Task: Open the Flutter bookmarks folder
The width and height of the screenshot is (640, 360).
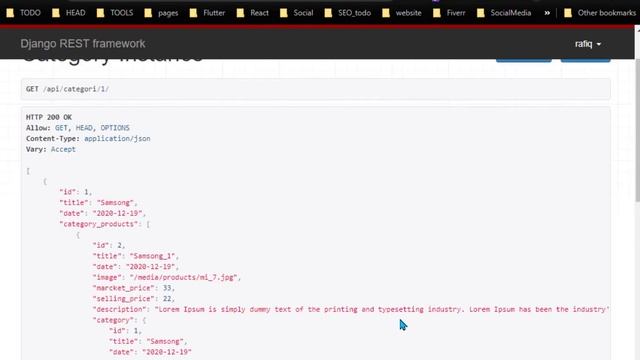Action: point(207,13)
